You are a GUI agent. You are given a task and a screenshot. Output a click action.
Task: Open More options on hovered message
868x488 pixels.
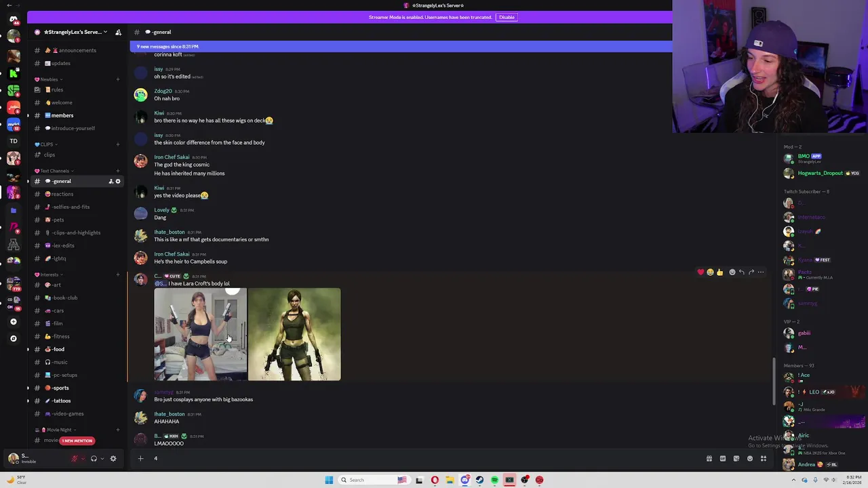760,272
